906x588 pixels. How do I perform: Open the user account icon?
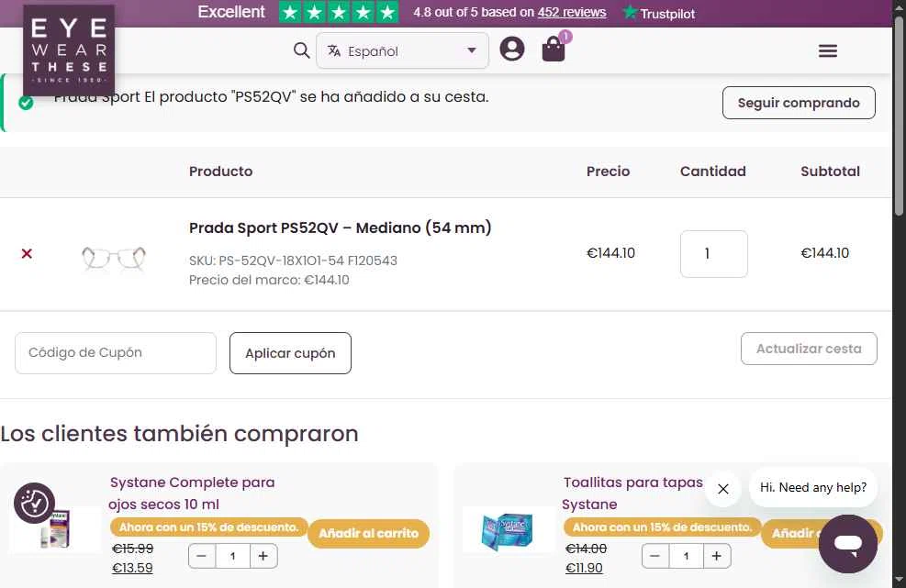coord(512,50)
